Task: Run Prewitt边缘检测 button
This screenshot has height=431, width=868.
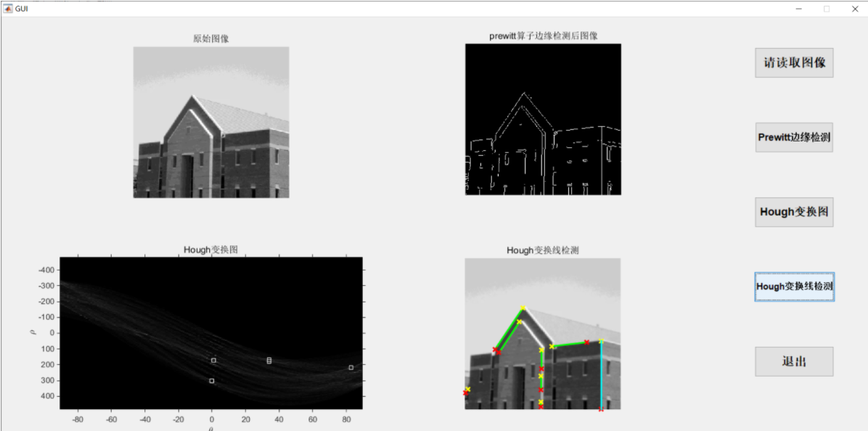Action: 794,137
